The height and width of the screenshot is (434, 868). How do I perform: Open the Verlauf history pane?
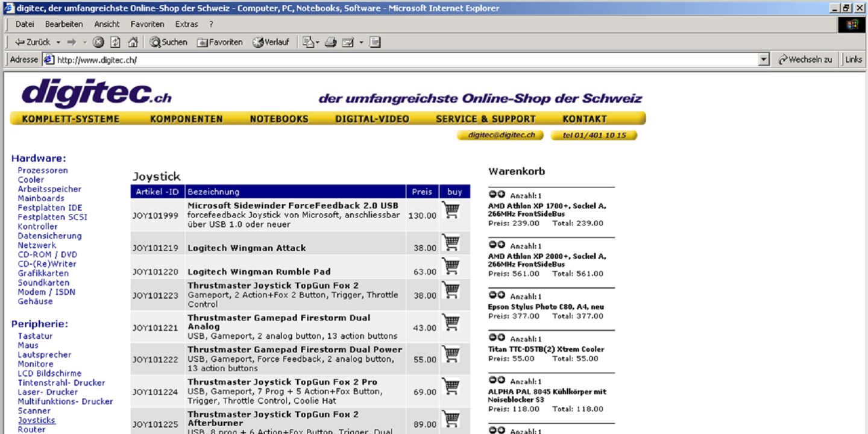tap(271, 42)
